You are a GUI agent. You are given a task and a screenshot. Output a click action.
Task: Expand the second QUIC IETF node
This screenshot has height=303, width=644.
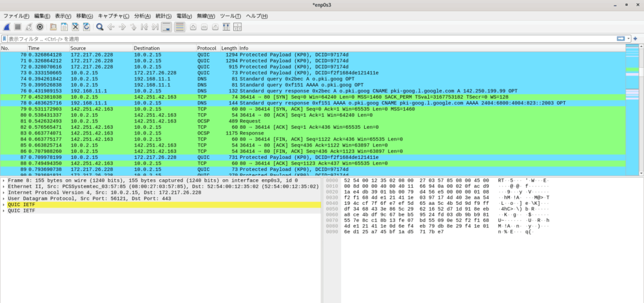click(4, 211)
